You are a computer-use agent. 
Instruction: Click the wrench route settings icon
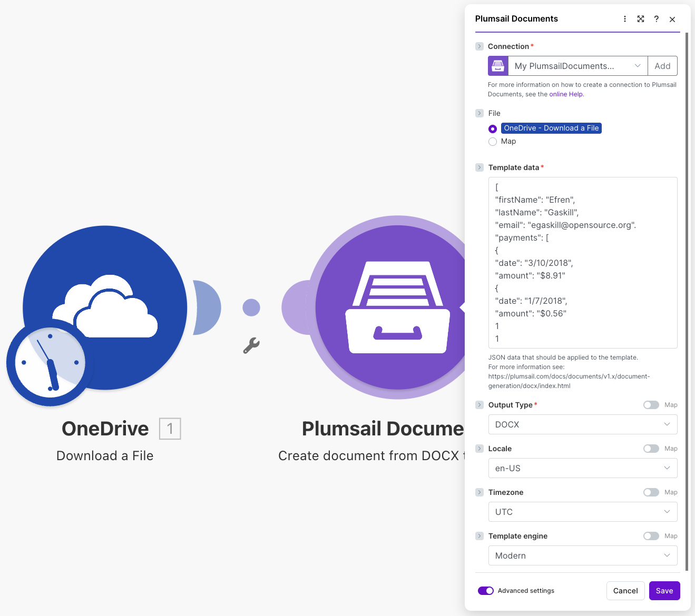pyautogui.click(x=251, y=345)
